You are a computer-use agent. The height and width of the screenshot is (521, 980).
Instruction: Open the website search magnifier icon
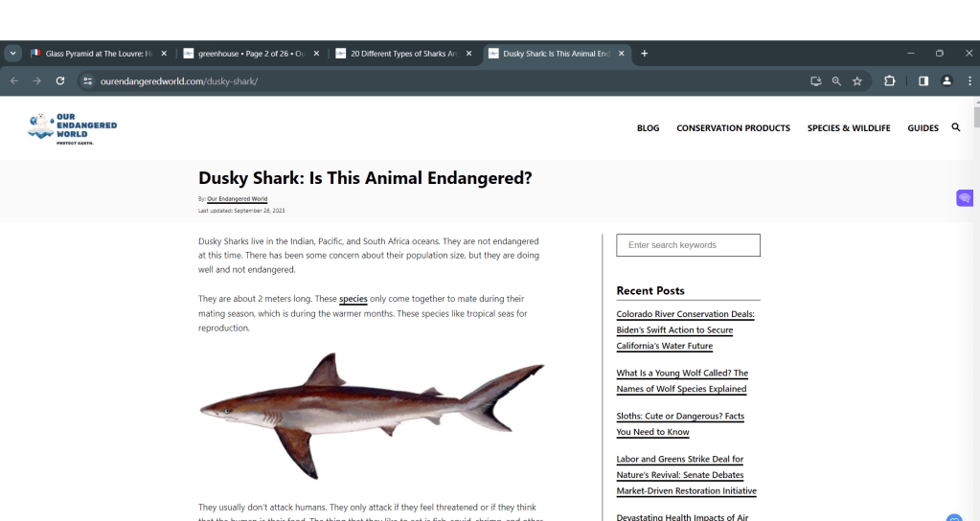click(x=955, y=127)
